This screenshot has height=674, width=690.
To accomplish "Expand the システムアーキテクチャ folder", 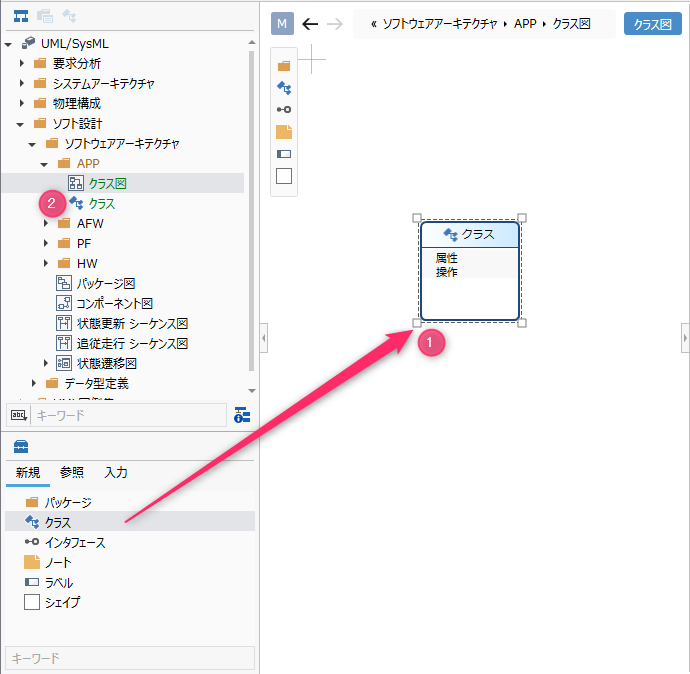I will pyautogui.click(x=22, y=83).
